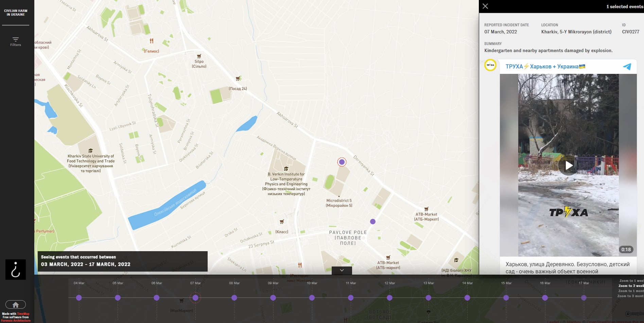The image size is (644, 323).
Task: Zoom timeline to 3 months
Action: point(631,296)
